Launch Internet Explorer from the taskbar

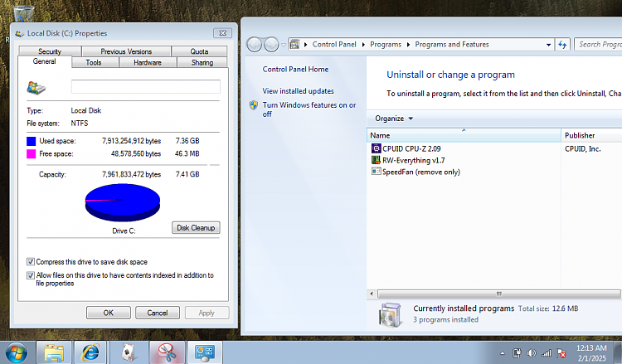(90, 352)
